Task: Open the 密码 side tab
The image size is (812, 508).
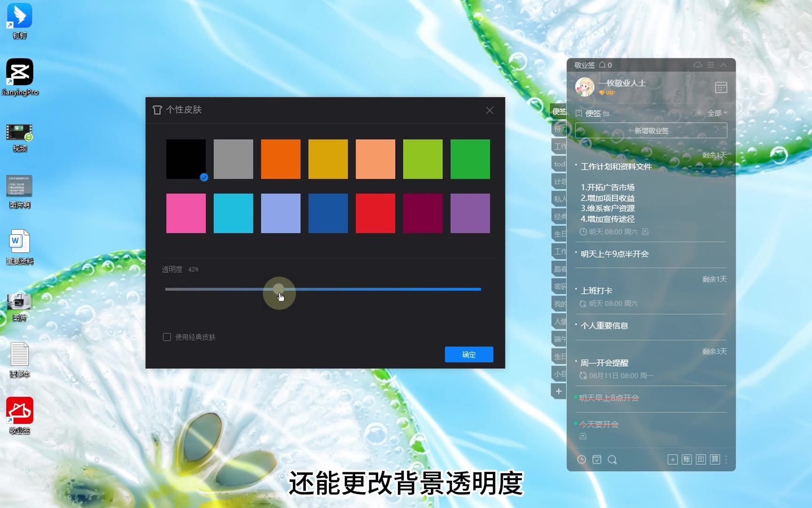Action: 559,286
